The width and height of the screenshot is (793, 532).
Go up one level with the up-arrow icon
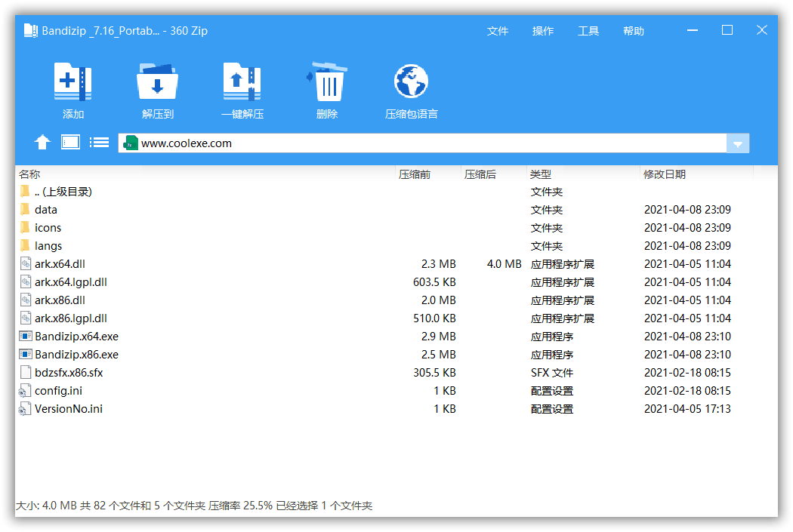click(x=42, y=143)
